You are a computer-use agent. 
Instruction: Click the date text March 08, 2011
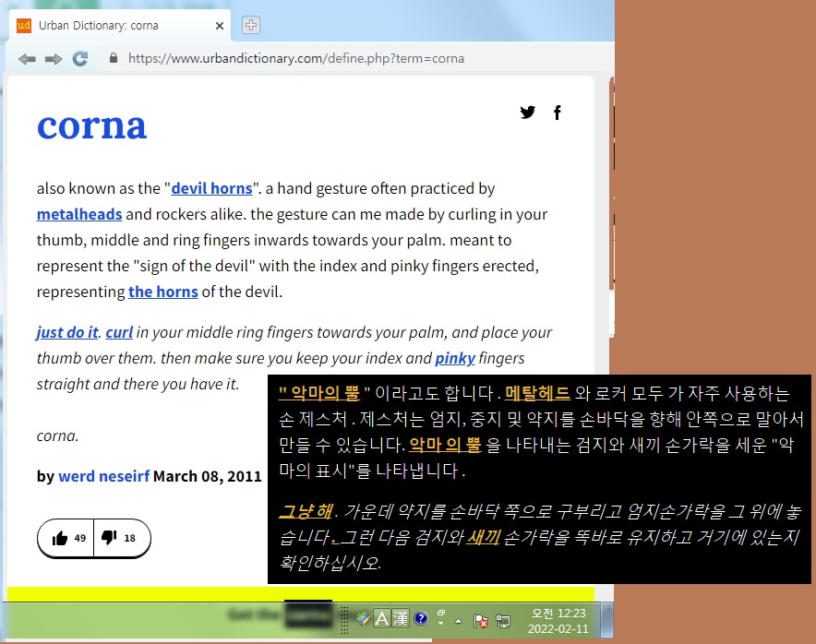tap(207, 476)
